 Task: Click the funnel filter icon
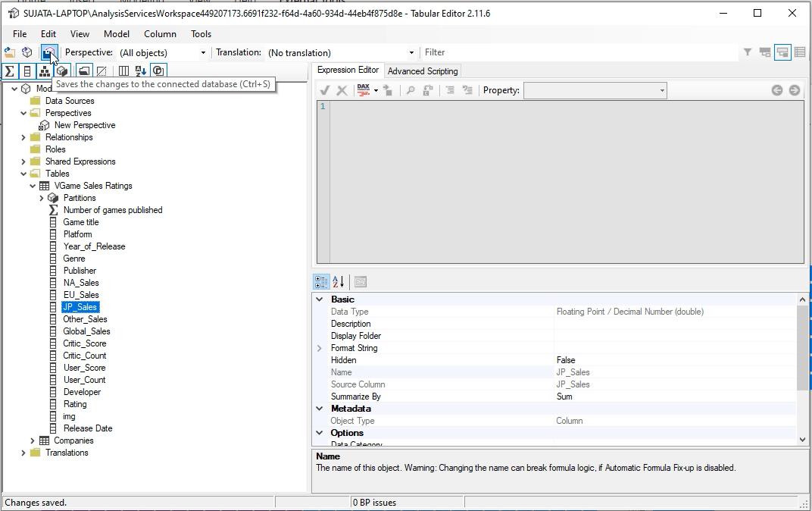tap(748, 52)
